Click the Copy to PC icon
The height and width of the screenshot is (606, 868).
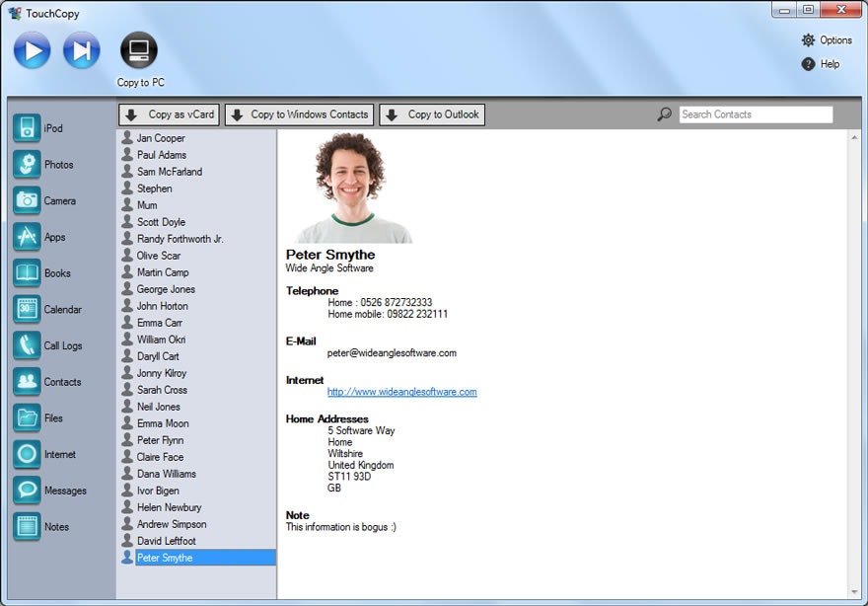(139, 50)
